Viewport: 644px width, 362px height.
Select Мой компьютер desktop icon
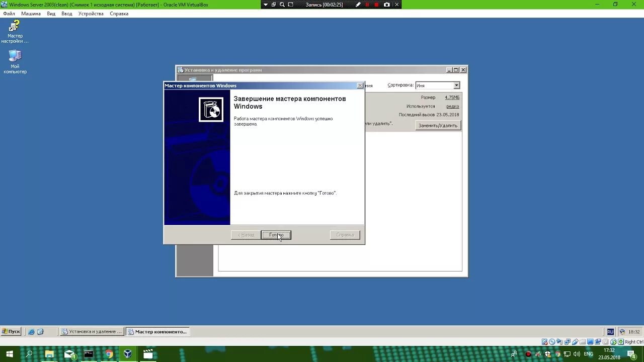pyautogui.click(x=15, y=62)
